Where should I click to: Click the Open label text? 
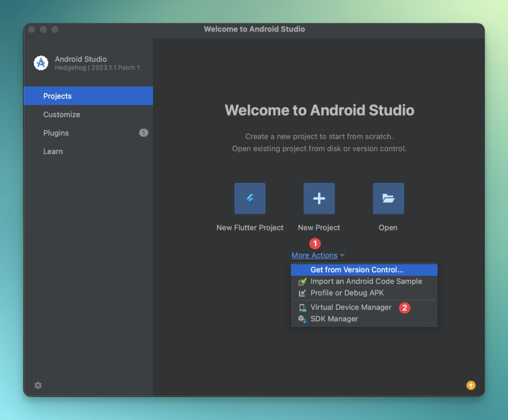coord(388,228)
